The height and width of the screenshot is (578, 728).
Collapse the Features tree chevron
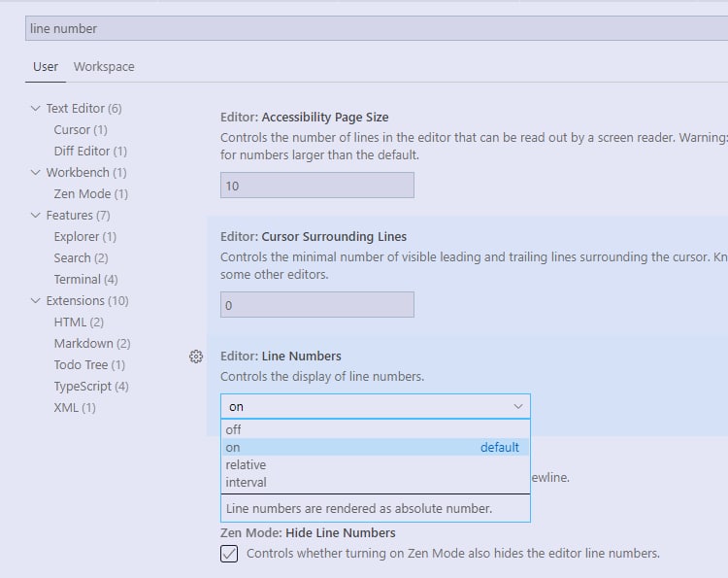click(35, 215)
